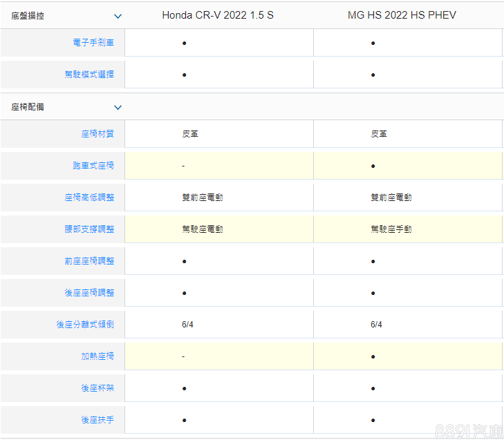The height and width of the screenshot is (440, 504).
Task: Click the 腰部支撐調整 link
Action: pyautogui.click(x=89, y=229)
